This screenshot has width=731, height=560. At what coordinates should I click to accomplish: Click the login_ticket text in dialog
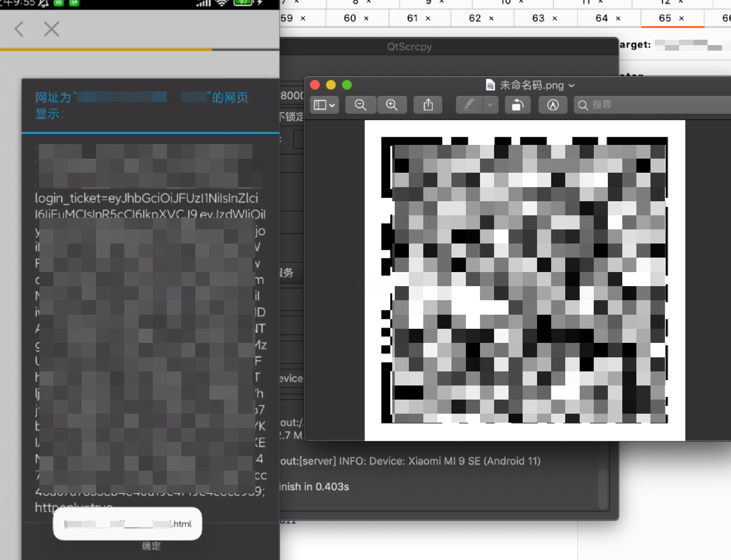pos(146,198)
